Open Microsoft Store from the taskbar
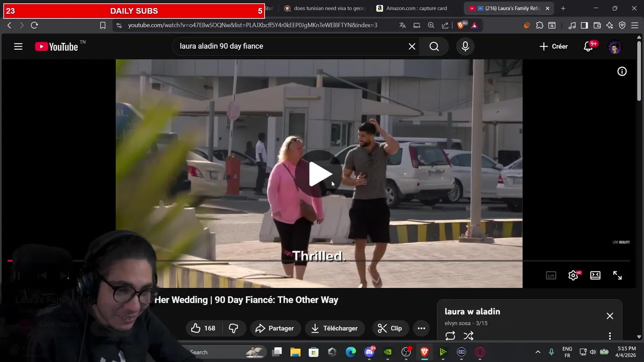This screenshot has height=362, width=644. [x=313, y=352]
